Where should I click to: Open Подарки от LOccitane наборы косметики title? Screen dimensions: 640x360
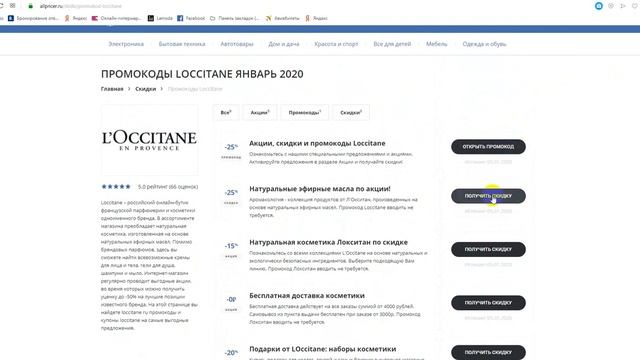(x=322, y=349)
